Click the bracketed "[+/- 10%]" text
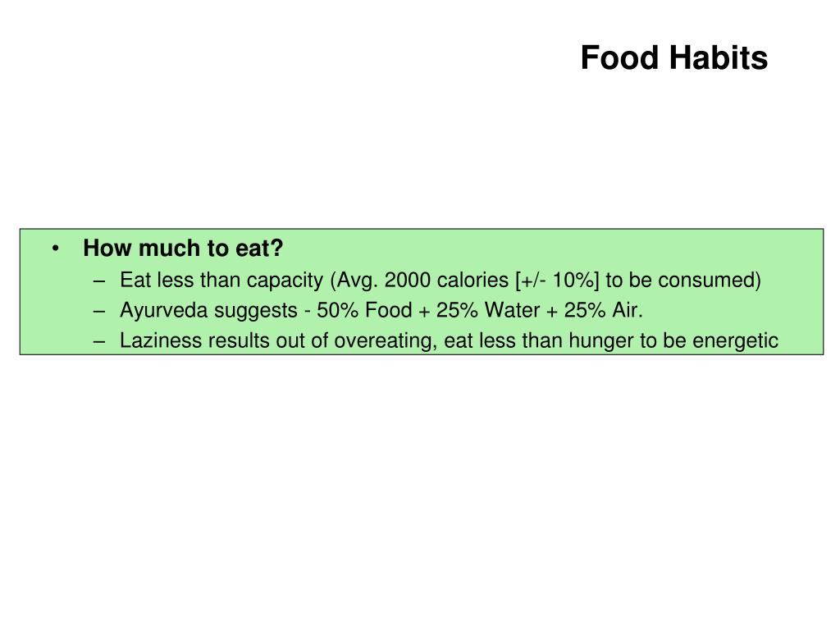The image size is (840, 630). 557,281
